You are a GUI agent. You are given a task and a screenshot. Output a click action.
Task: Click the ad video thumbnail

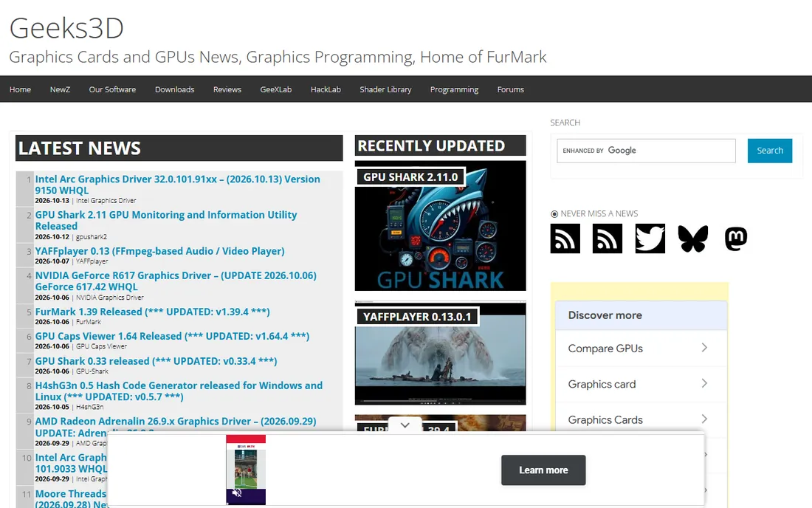246,470
